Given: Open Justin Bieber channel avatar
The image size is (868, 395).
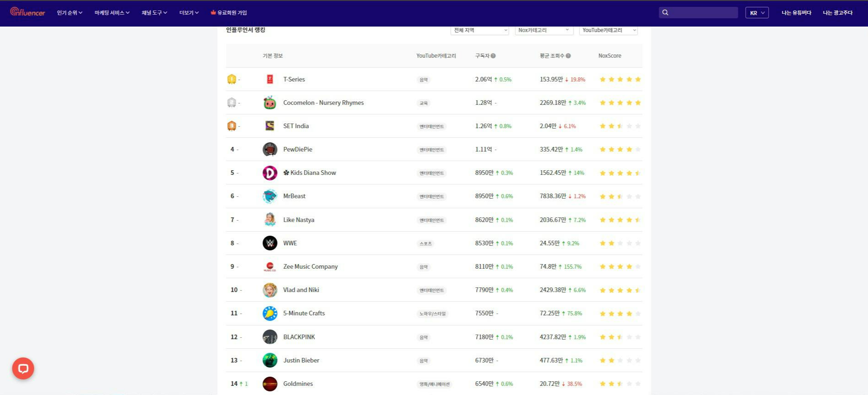Looking at the screenshot, I should pos(270,360).
